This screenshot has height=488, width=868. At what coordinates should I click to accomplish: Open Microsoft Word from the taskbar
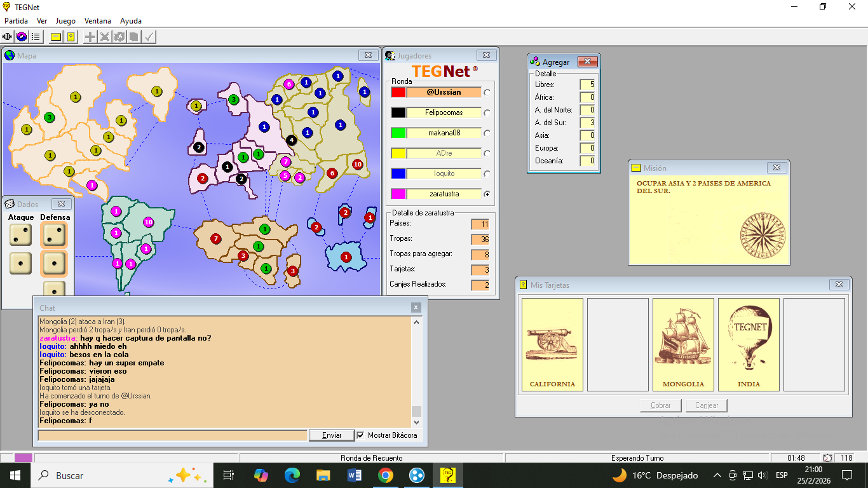(354, 475)
